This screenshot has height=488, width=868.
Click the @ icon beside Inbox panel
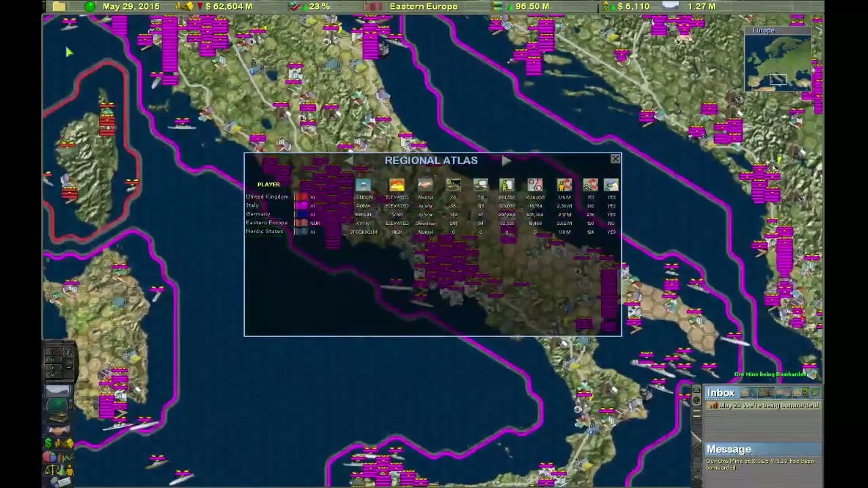pos(696,401)
